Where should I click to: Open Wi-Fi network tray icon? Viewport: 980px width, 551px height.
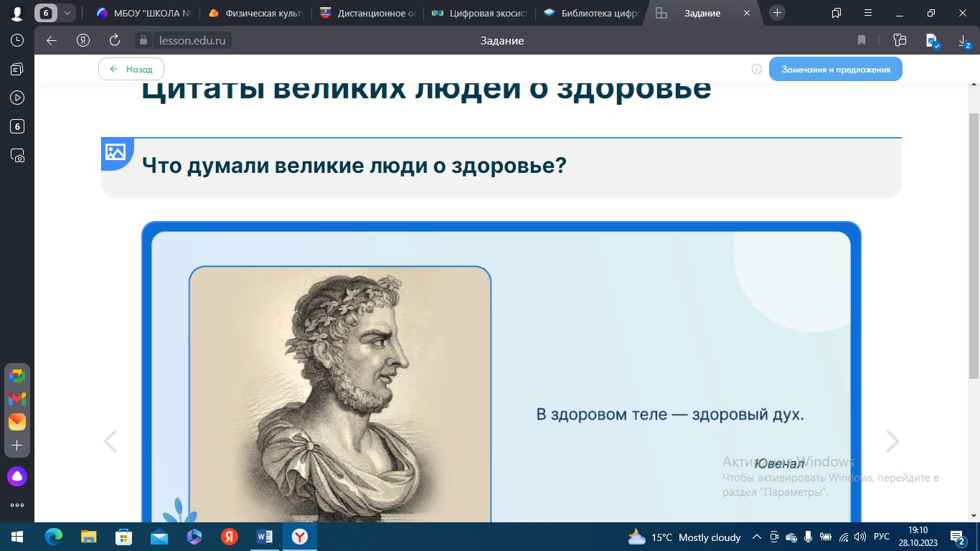(844, 537)
